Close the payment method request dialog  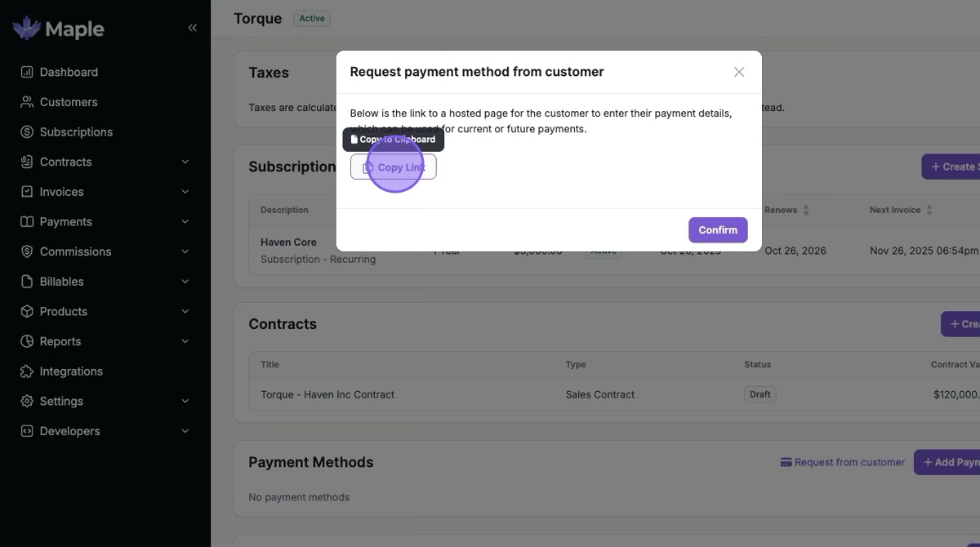[x=739, y=72]
